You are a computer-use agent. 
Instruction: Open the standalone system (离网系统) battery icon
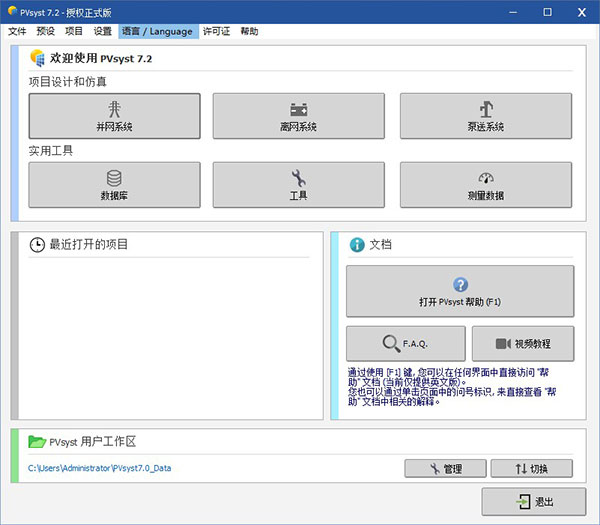[x=299, y=116]
